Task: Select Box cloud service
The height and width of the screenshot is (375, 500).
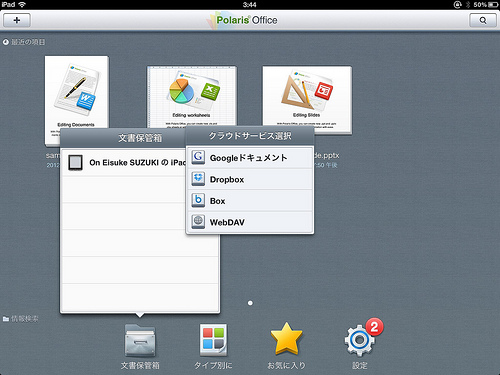Action: coord(250,201)
